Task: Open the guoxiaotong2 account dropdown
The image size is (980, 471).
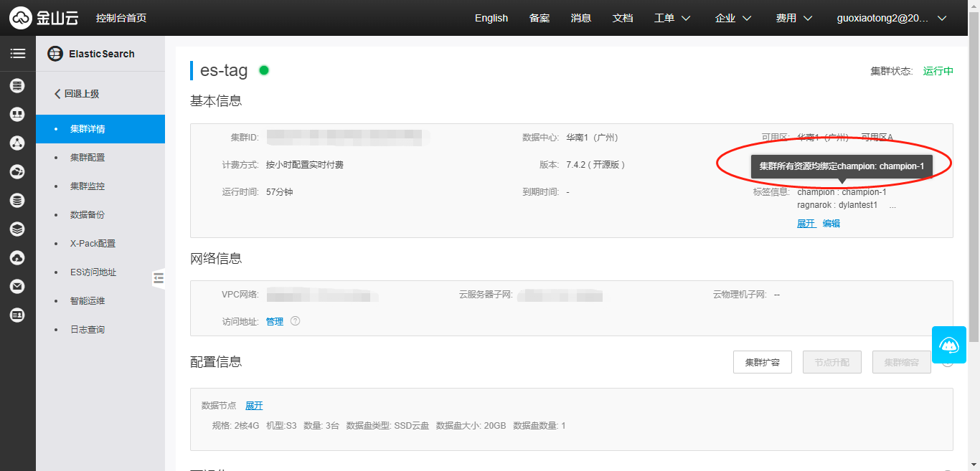Action: tap(892, 18)
